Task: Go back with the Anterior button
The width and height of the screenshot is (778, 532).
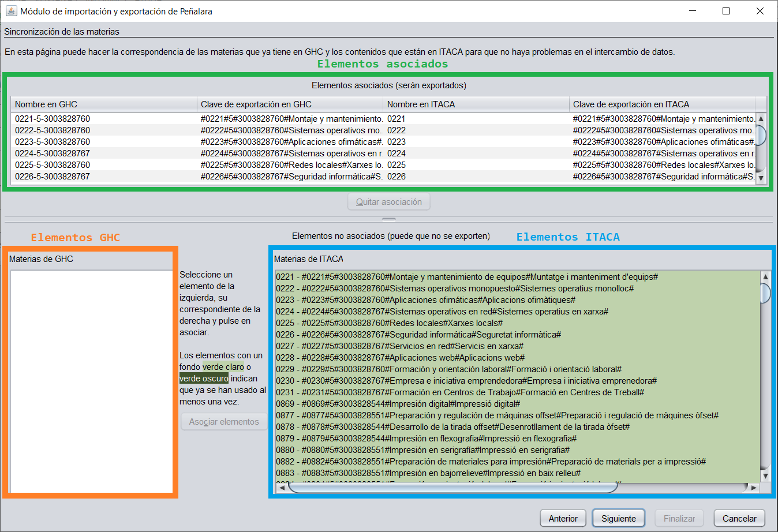Action: (x=563, y=518)
